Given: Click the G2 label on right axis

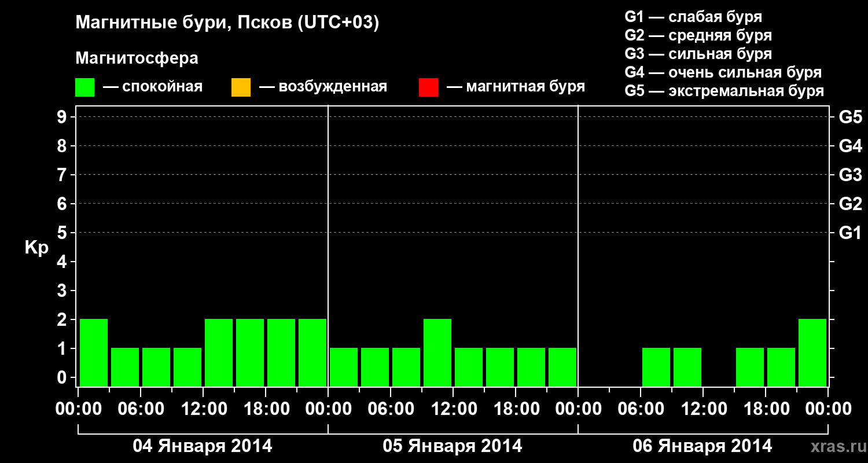Looking at the screenshot, I should (x=851, y=204).
